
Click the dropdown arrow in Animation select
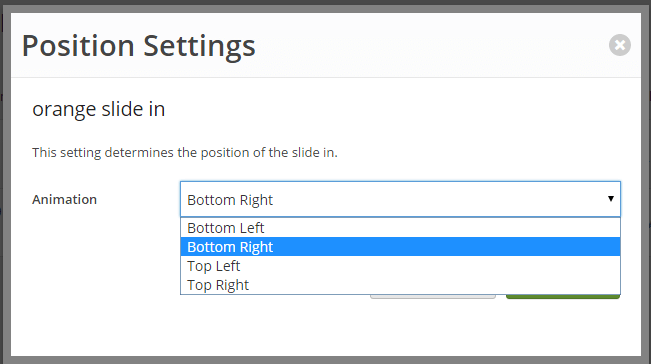pos(611,199)
